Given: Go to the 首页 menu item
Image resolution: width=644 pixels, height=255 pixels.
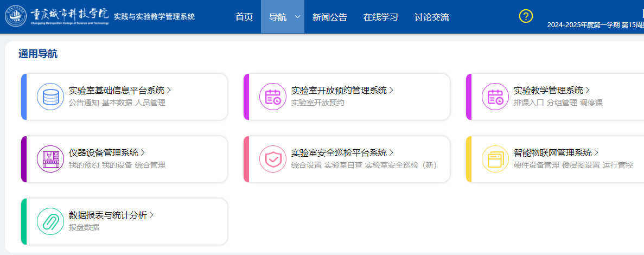Looking at the screenshot, I should pyautogui.click(x=244, y=17).
